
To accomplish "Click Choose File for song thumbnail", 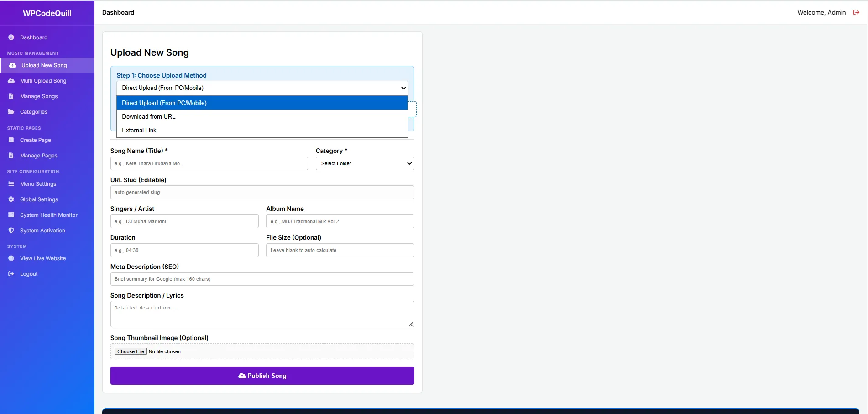I will (x=131, y=351).
